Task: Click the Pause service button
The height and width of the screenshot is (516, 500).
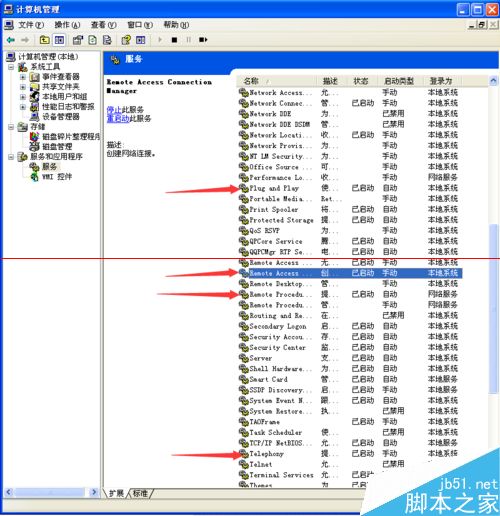Action: (x=189, y=40)
